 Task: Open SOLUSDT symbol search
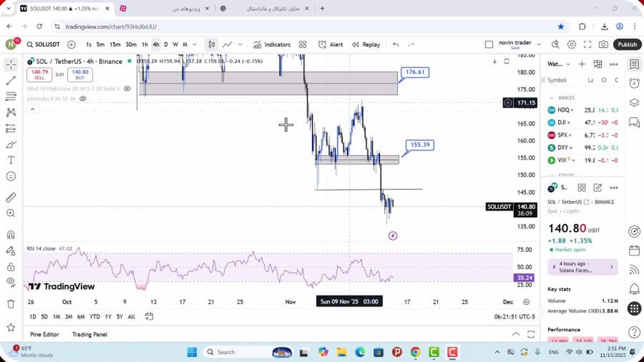(43, 45)
